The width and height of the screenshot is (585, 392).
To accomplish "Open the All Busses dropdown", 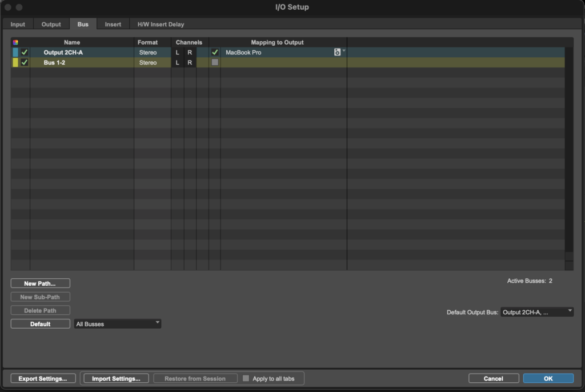I will tap(118, 324).
